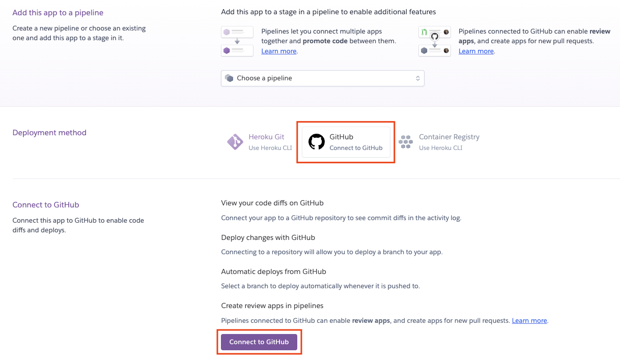Open Learn more link under promote code
The height and width of the screenshot is (364, 620).
(279, 51)
